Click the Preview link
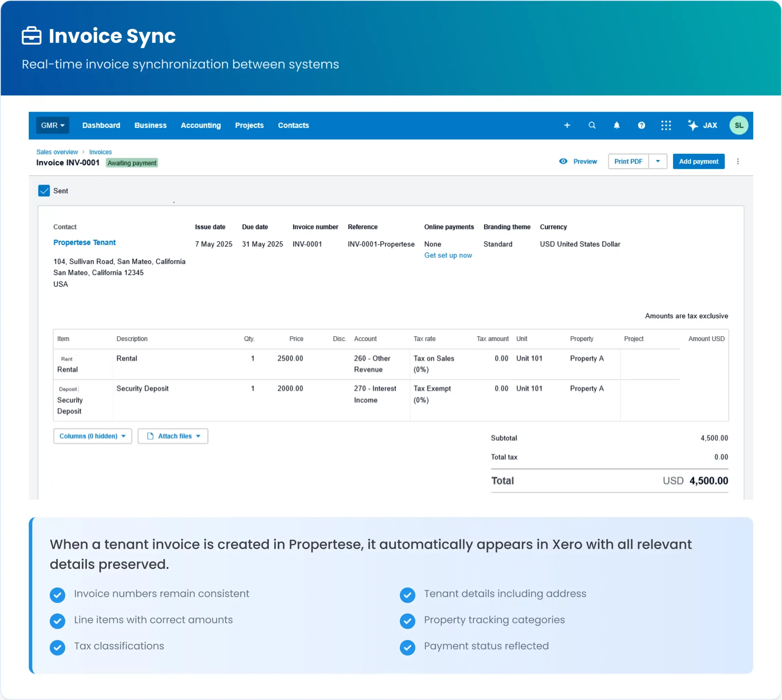The height and width of the screenshot is (700, 782). pyautogui.click(x=585, y=162)
